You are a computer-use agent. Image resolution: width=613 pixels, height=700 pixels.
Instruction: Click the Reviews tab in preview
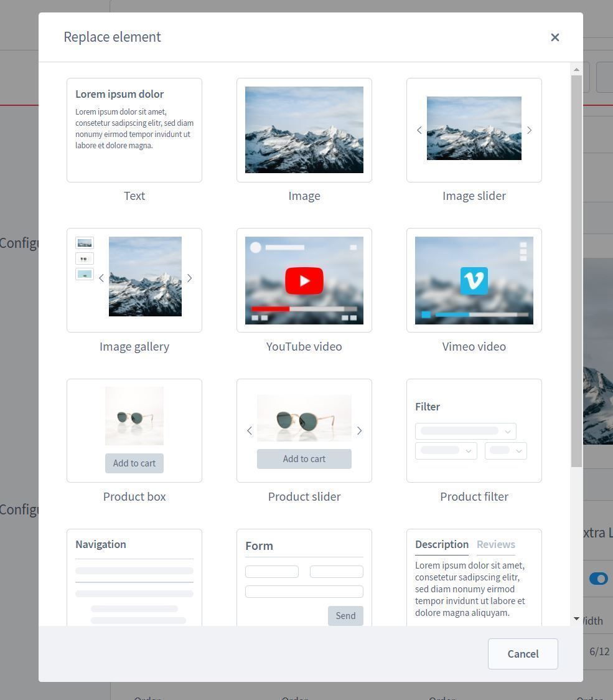496,544
